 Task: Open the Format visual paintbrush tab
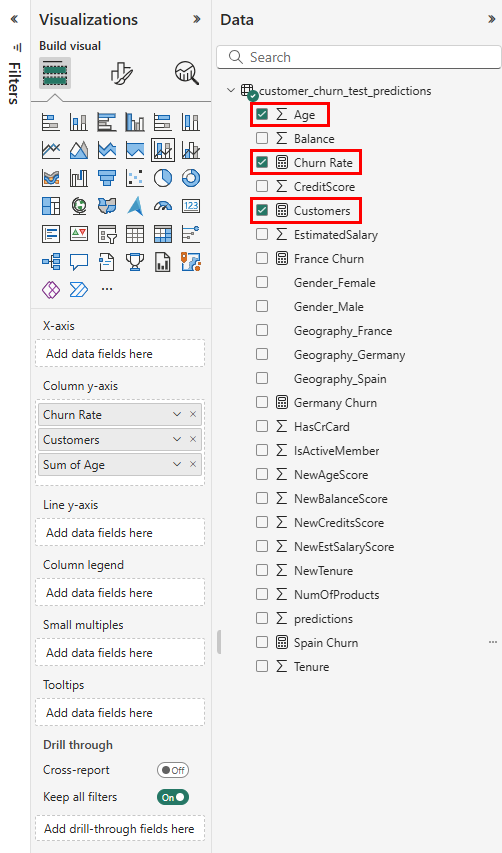point(121,73)
